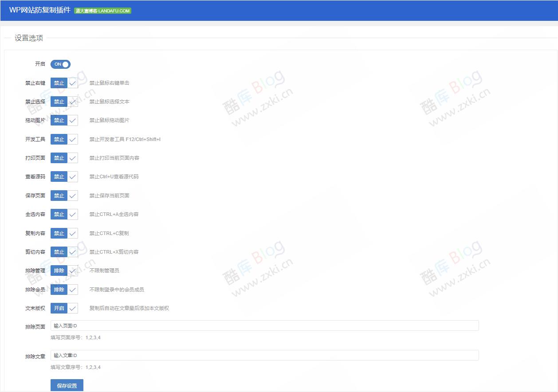
Task: Open the 查看源码 view-source blocking dropdown
Action: pos(64,176)
